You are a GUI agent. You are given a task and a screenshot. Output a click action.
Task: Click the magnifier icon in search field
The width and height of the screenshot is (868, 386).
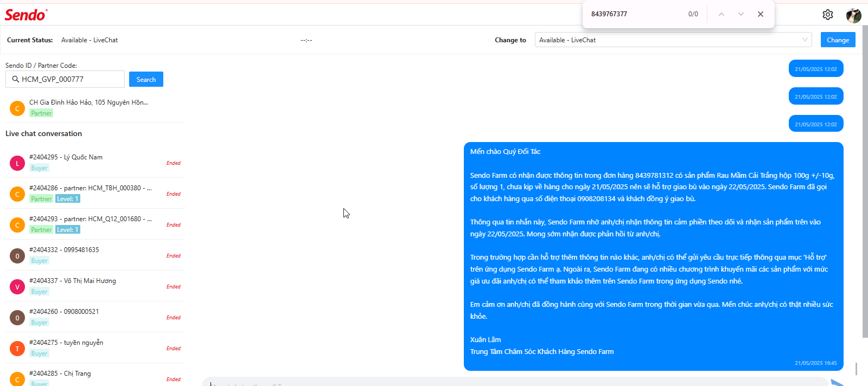tap(15, 79)
